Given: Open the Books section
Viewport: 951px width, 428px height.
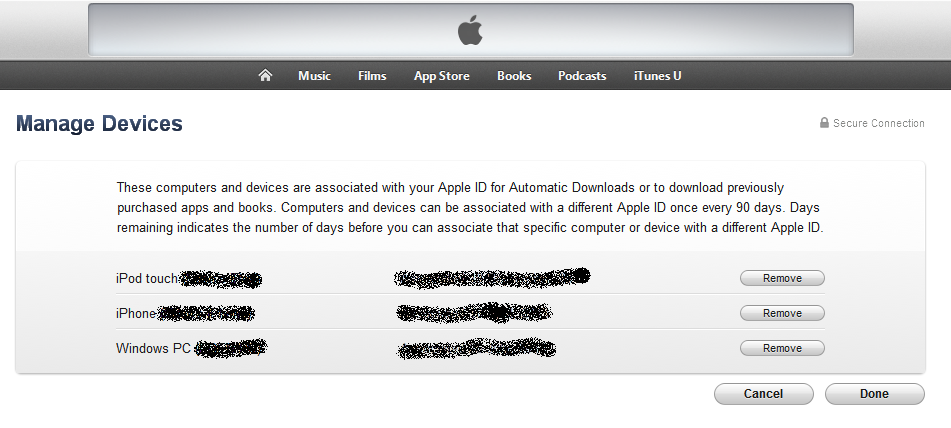Looking at the screenshot, I should pyautogui.click(x=514, y=76).
